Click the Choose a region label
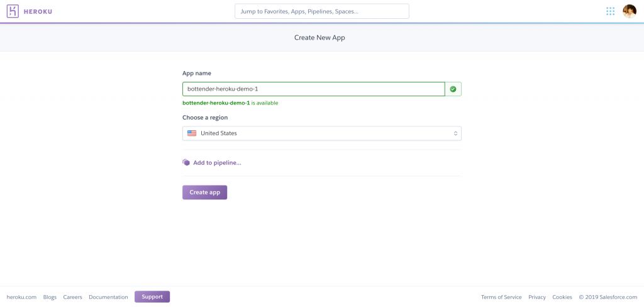Screen dimensions: 644x307 [x=205, y=118]
